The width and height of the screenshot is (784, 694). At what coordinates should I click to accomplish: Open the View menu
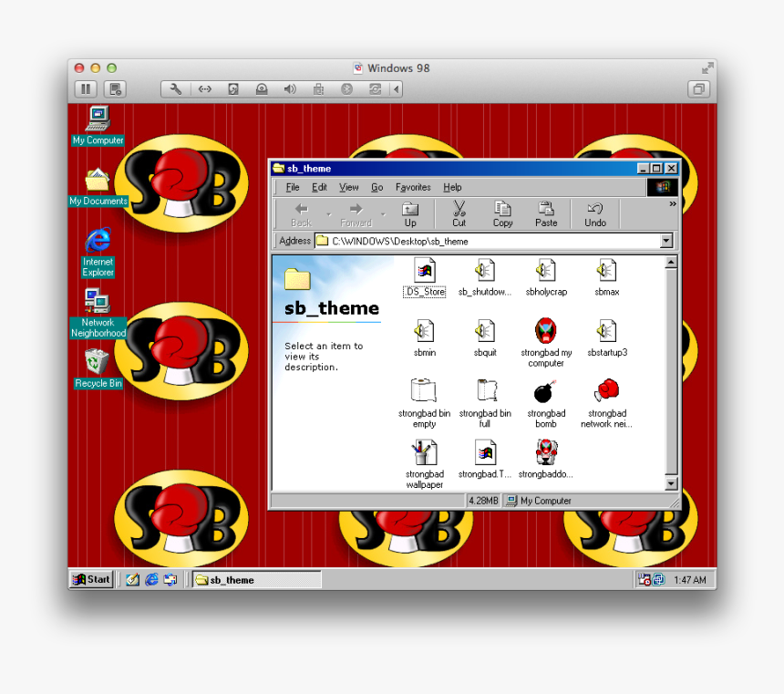pos(348,187)
